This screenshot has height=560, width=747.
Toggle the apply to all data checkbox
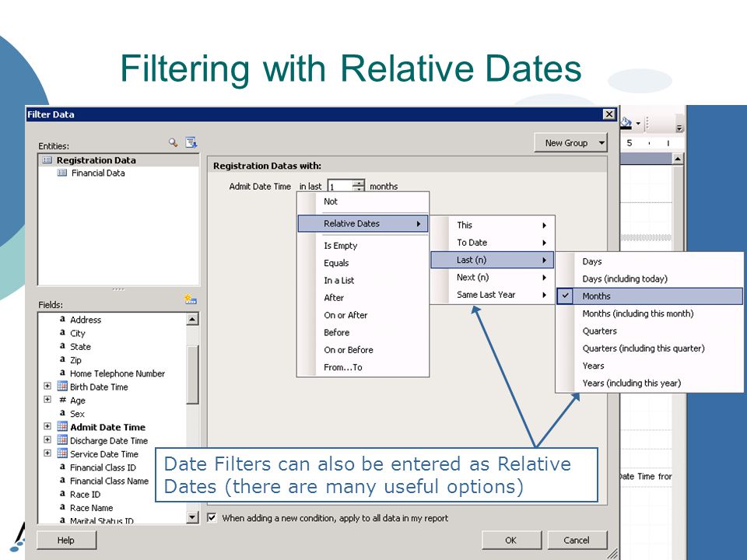212,518
